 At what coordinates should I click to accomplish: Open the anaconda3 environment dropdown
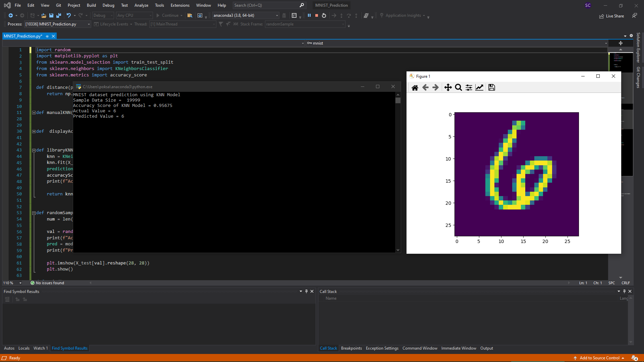point(277,15)
